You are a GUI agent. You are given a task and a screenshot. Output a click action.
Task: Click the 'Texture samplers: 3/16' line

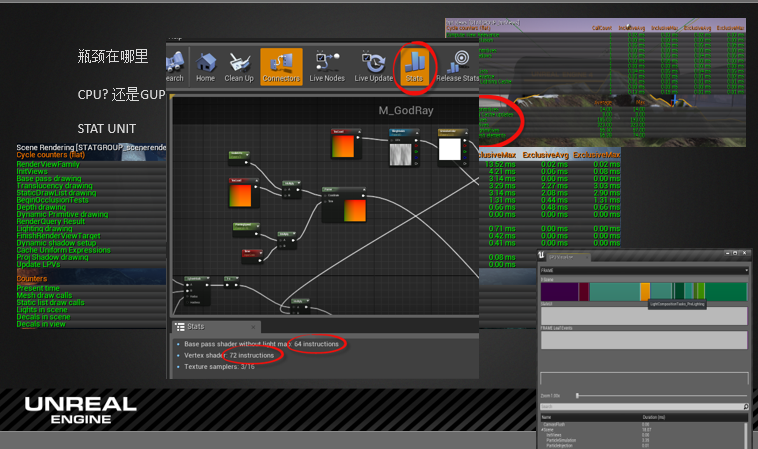[219, 367]
